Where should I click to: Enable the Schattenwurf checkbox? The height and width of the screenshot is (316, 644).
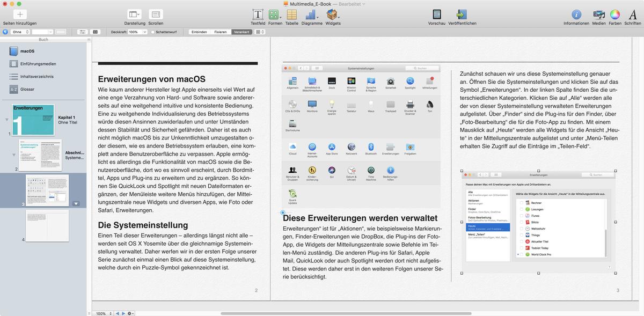point(152,32)
